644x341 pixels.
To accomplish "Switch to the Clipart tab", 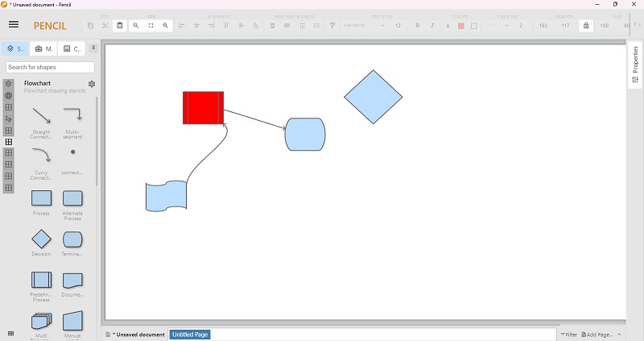I will (x=72, y=48).
